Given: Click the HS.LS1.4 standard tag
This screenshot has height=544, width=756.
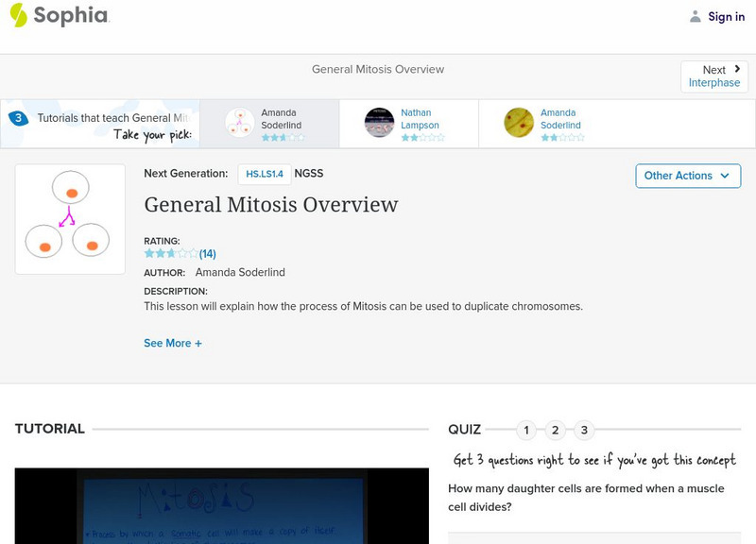Looking at the screenshot, I should (265, 174).
